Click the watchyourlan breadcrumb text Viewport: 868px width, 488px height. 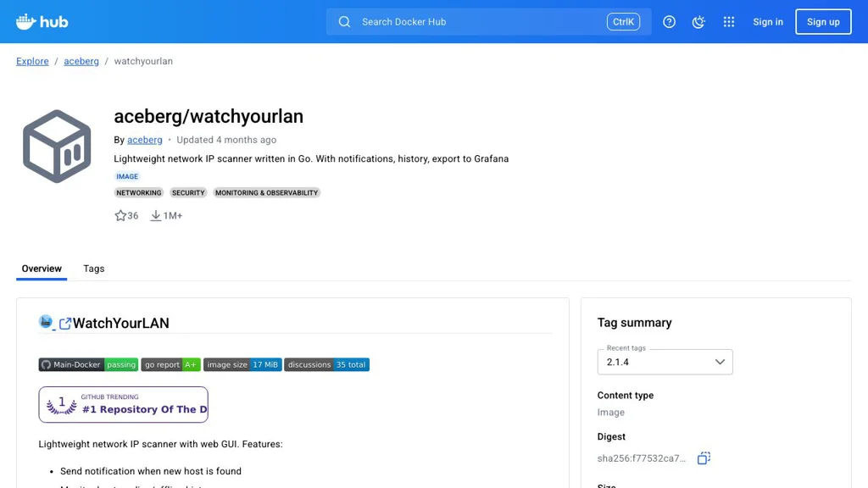[143, 61]
